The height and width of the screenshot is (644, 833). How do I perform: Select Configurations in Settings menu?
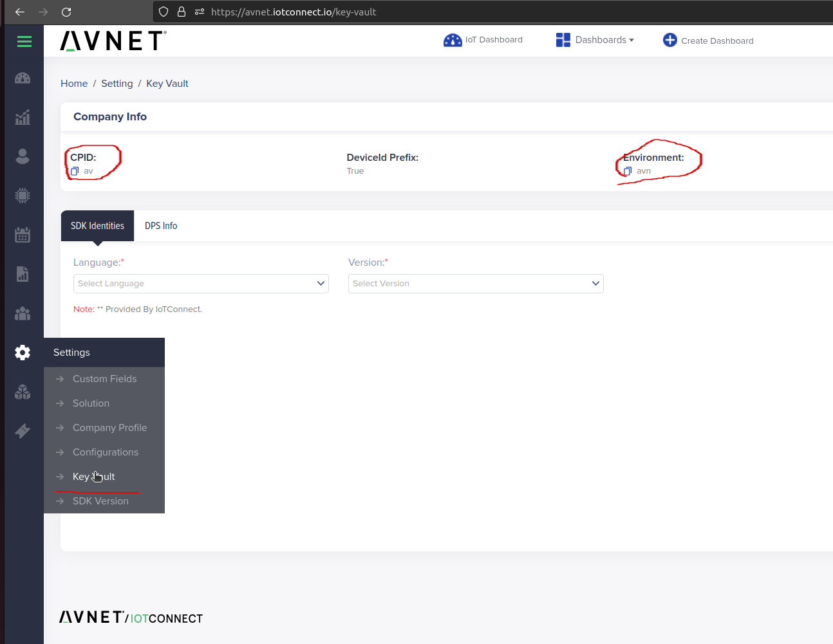104,452
